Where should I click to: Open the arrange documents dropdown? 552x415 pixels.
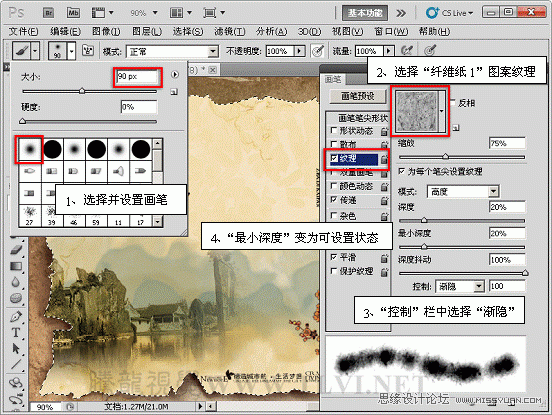tap(181, 13)
